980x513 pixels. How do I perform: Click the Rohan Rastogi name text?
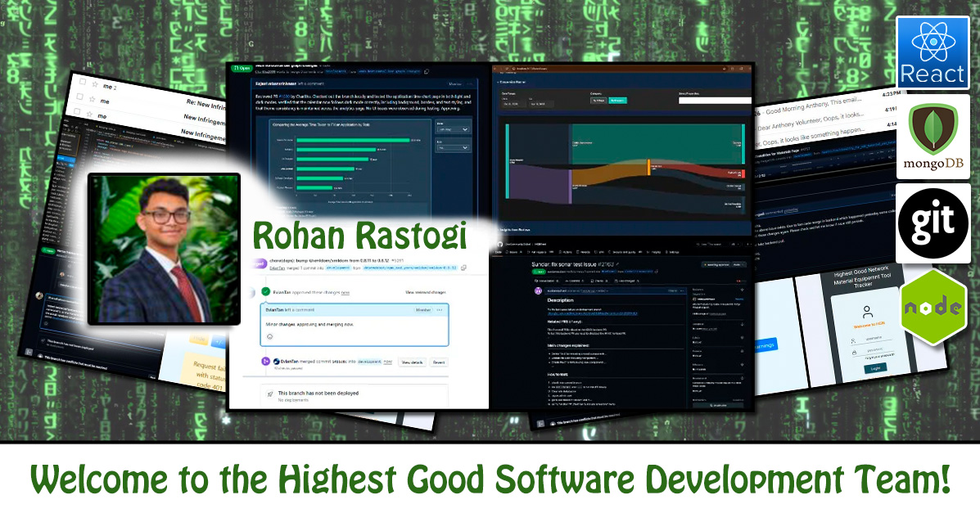coord(359,236)
